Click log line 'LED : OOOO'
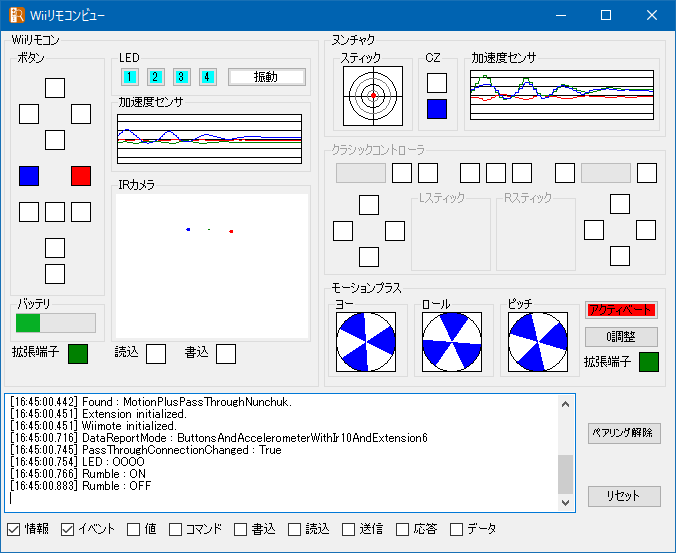 [77, 462]
